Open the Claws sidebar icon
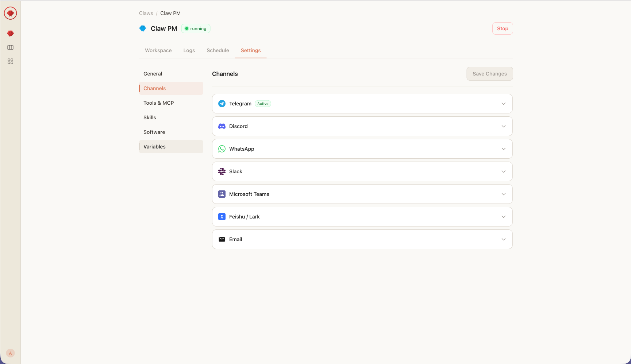The width and height of the screenshot is (631, 364). coord(10,34)
